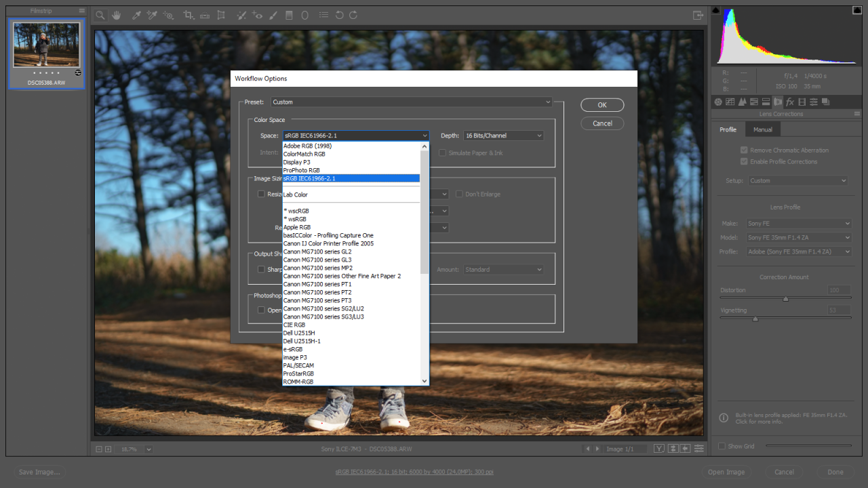868x488 pixels.
Task: Open the Detail panel tab
Action: point(743,102)
